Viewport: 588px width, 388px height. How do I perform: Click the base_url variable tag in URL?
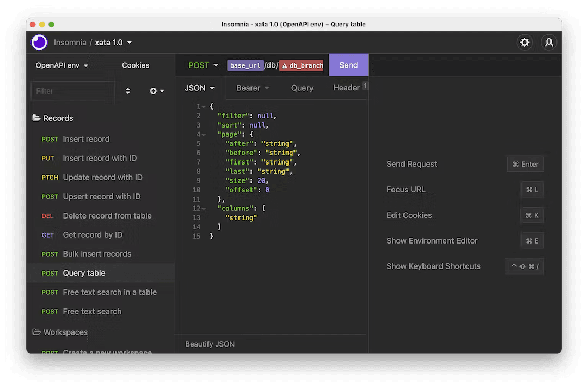[x=245, y=65]
